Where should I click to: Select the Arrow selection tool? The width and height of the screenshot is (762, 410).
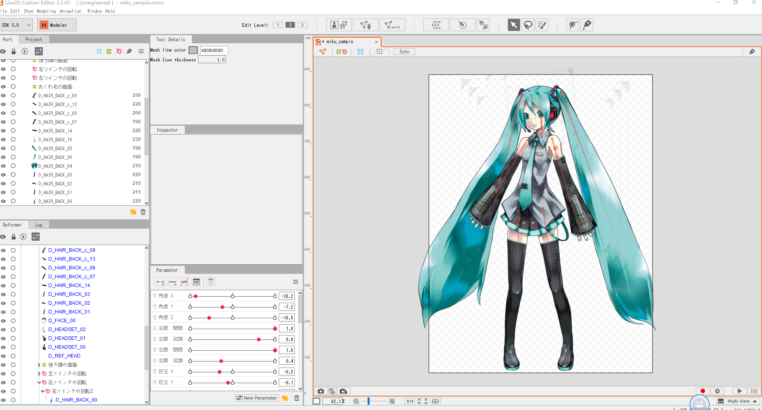(514, 25)
